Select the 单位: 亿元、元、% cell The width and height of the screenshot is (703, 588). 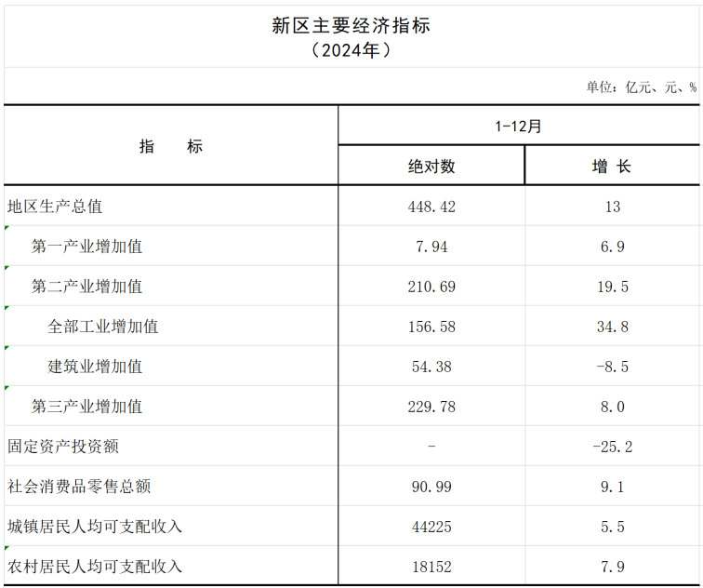point(641,87)
